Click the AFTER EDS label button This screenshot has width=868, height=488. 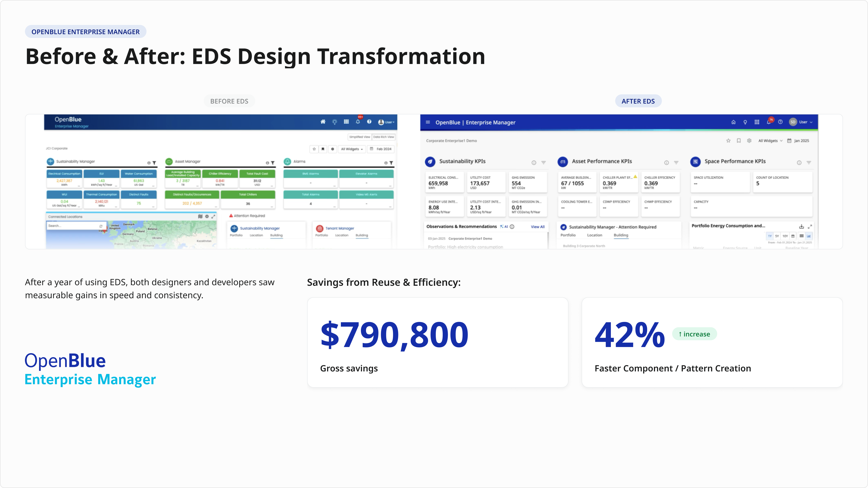click(x=638, y=101)
